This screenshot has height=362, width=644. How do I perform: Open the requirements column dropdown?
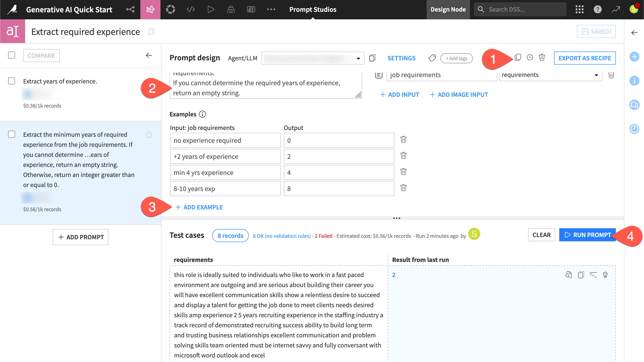(x=596, y=75)
